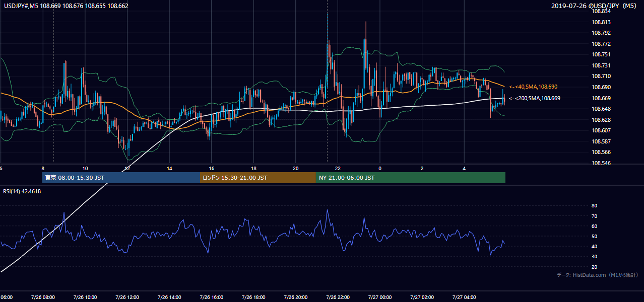
Task: Click the London session bar ロンドン 15:30-21:00 JST
Action: coord(258,178)
